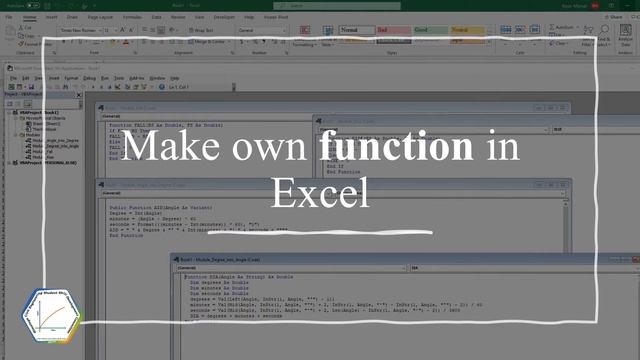640x360 pixels.
Task: Select Module_Rise in the project tree
Action: point(40,157)
